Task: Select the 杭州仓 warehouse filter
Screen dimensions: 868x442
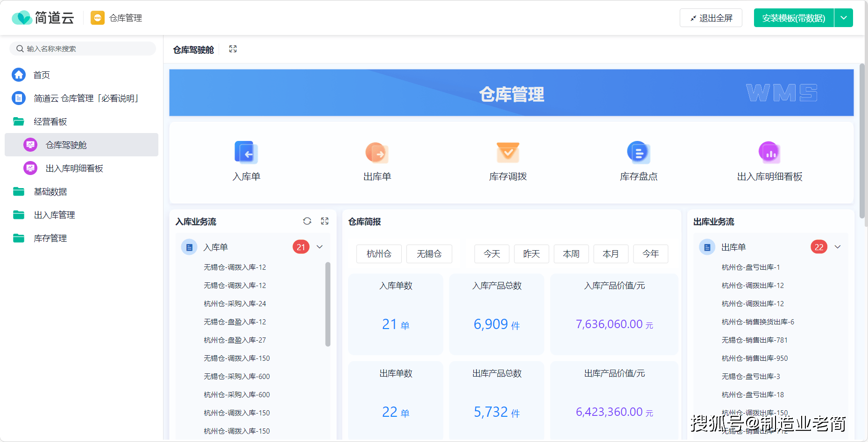Action: (378, 254)
